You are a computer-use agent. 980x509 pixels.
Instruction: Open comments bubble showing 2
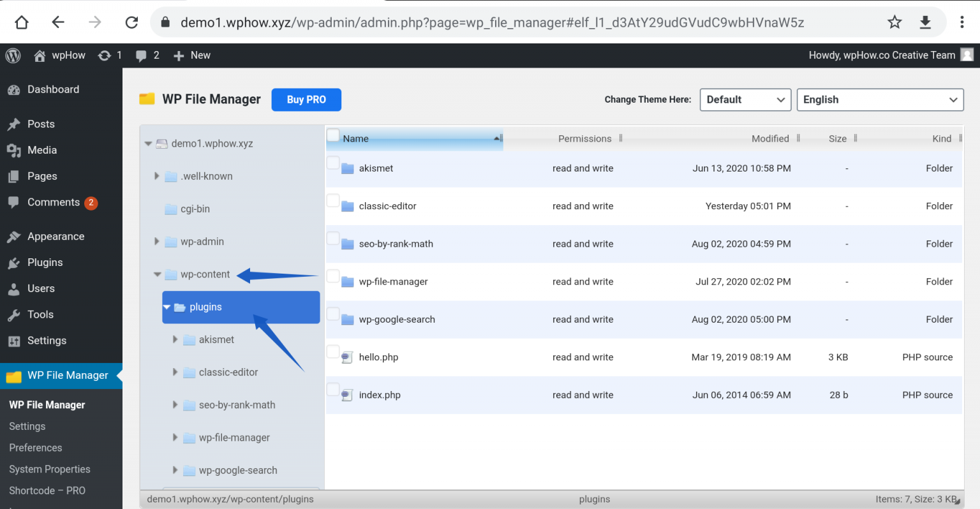tap(147, 55)
